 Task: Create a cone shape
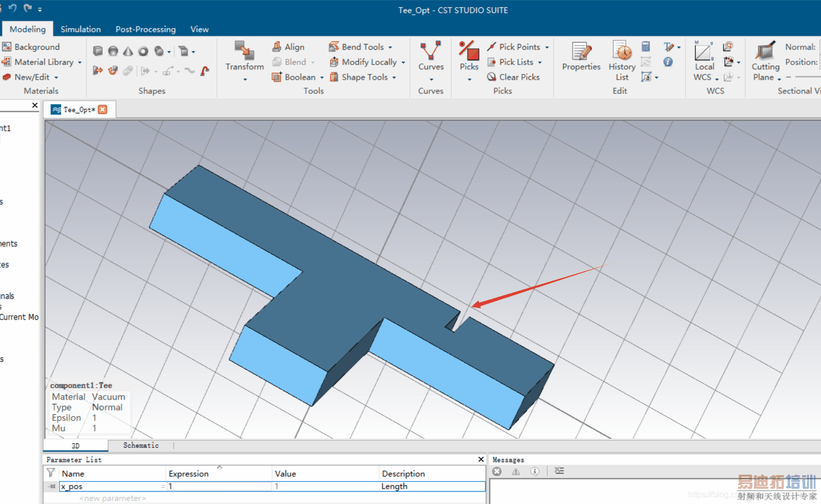[128, 51]
